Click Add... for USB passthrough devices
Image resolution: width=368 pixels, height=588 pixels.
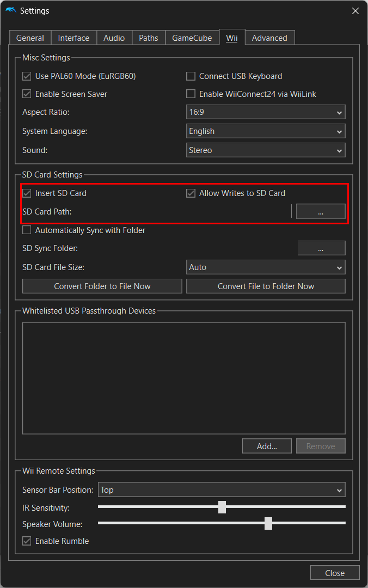(267, 446)
